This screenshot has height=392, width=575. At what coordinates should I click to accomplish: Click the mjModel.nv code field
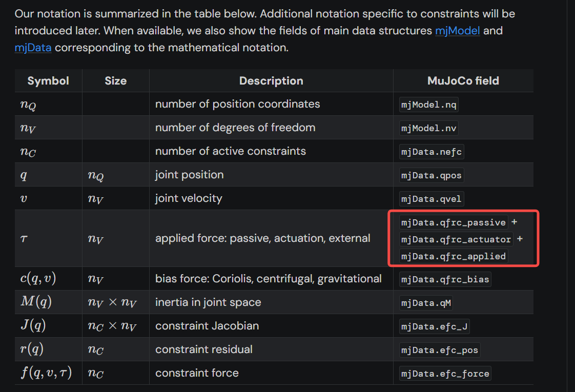[428, 128]
